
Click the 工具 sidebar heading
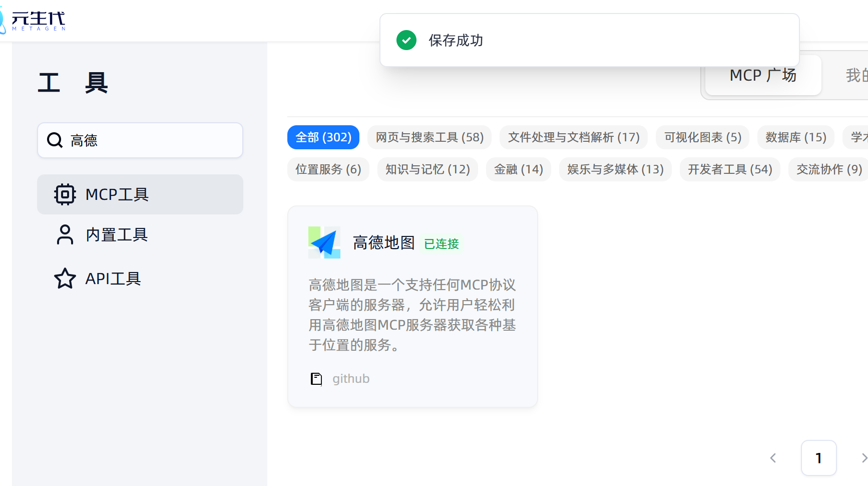click(x=73, y=83)
